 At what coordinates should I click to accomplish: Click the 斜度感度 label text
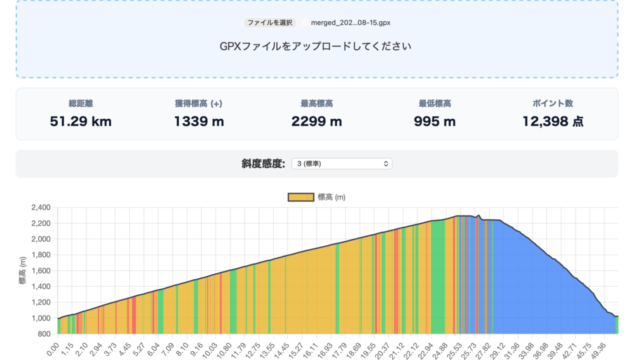click(263, 164)
